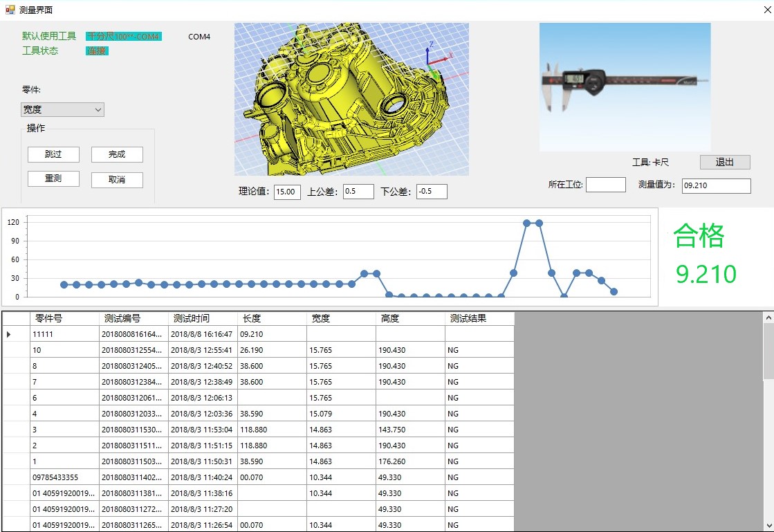Click test time 2018/8/3 11:27:20
774x532 pixels.
click(x=203, y=508)
